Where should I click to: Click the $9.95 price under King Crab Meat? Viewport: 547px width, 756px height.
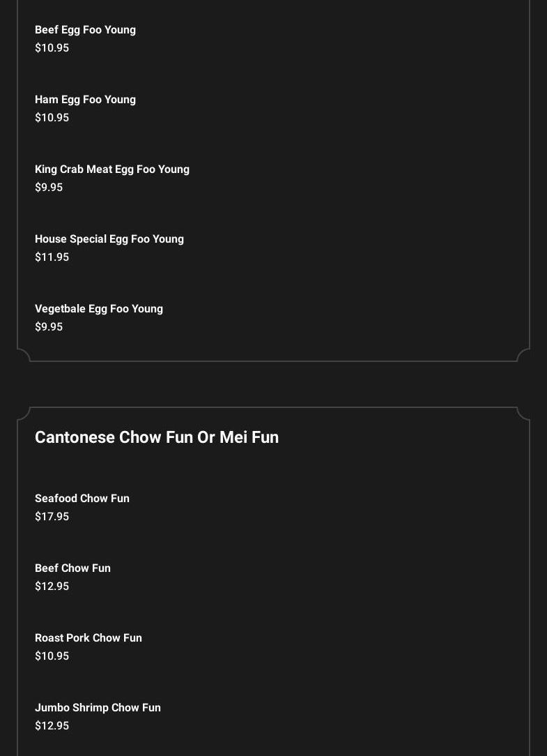coord(49,188)
